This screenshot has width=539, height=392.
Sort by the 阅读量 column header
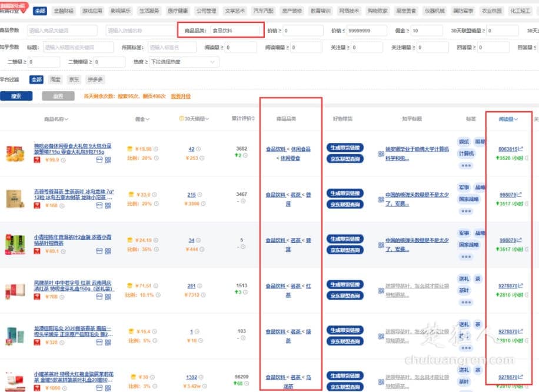508,119
